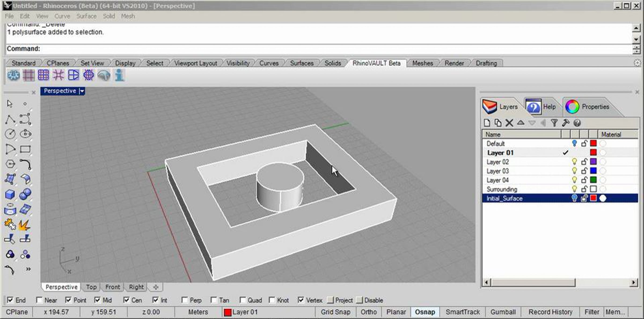Toggle Layer 02 visibility lightbulb

pyautogui.click(x=574, y=162)
